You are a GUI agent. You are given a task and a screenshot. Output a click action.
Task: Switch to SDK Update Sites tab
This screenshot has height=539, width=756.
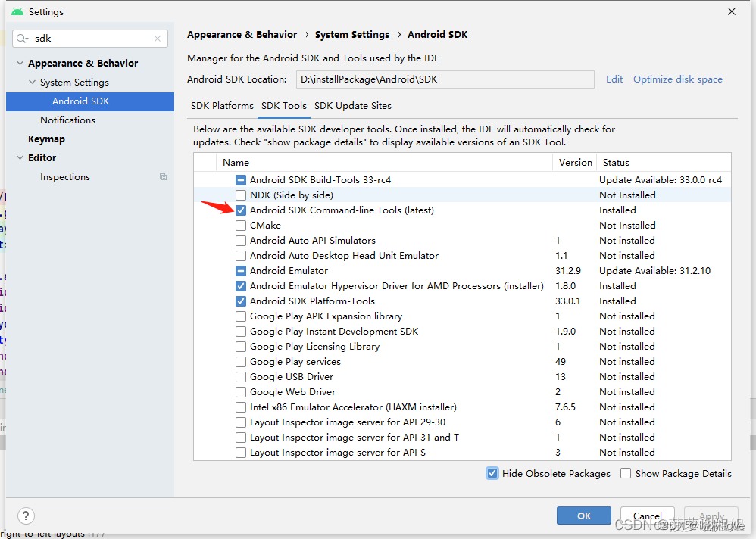[x=353, y=105]
